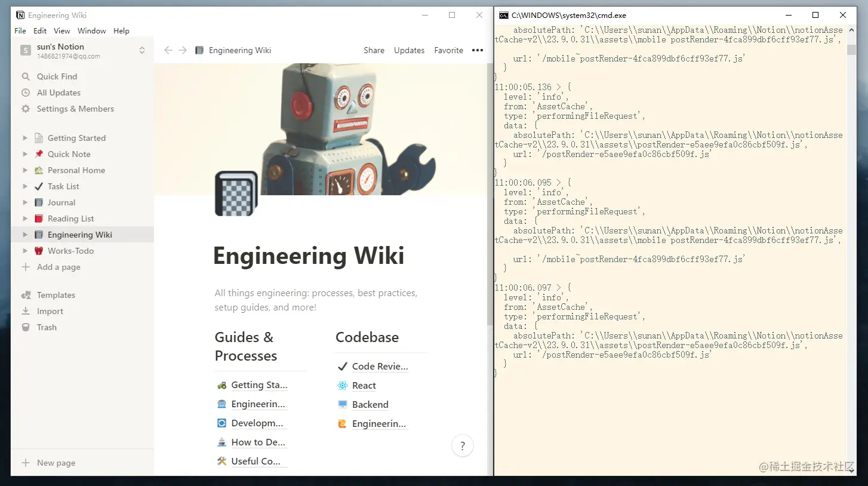Click the Getting Started page document icon
This screenshot has width=868, height=486.
pos(39,138)
